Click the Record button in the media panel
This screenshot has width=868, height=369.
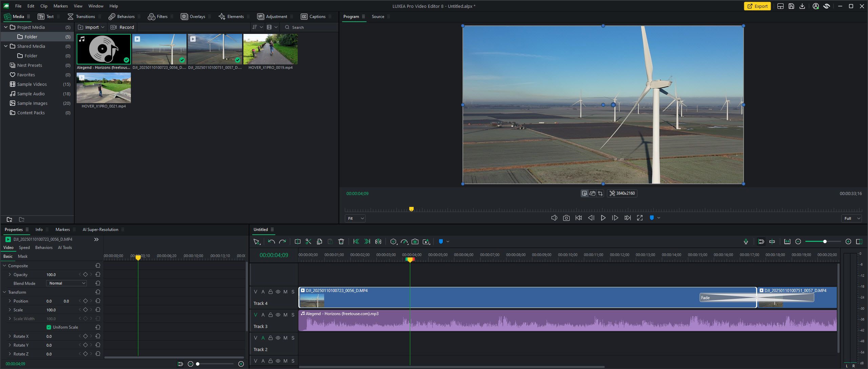coord(122,27)
